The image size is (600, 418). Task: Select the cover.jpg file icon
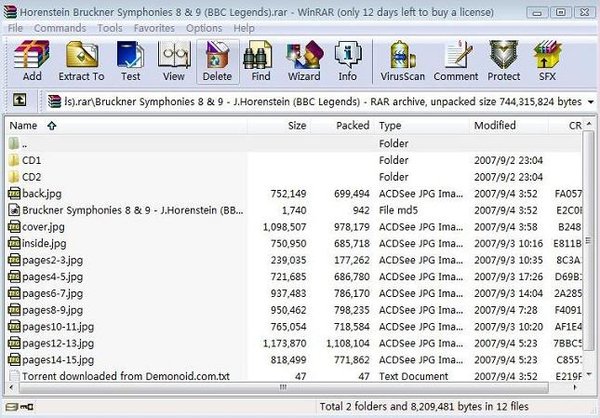14,227
